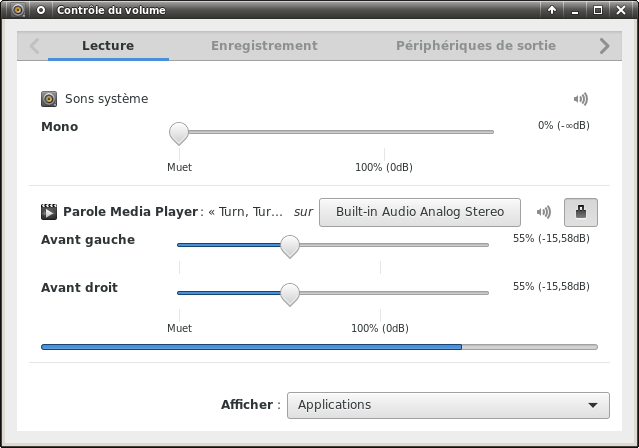
Task: Click the Avant droit volume slider handle
Action: 290,294
